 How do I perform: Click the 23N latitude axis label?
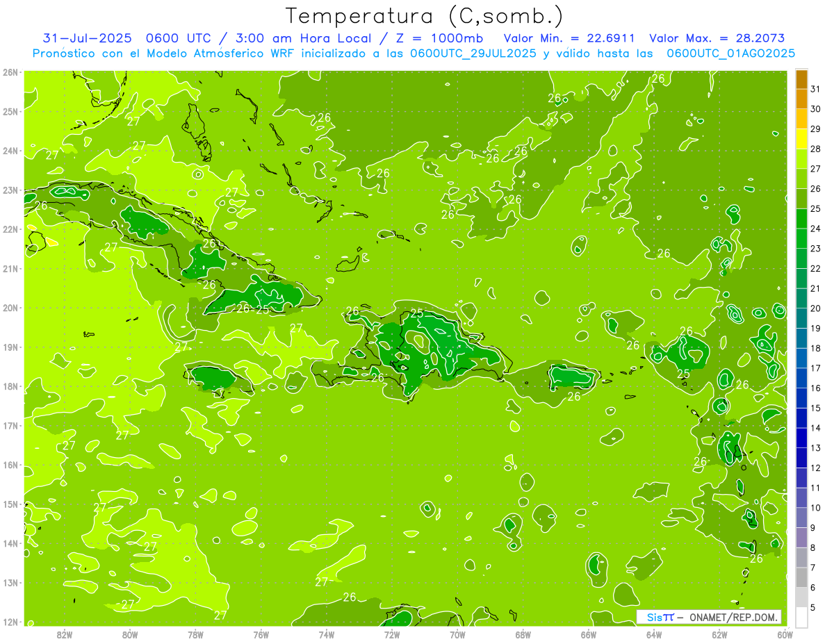click(x=10, y=190)
